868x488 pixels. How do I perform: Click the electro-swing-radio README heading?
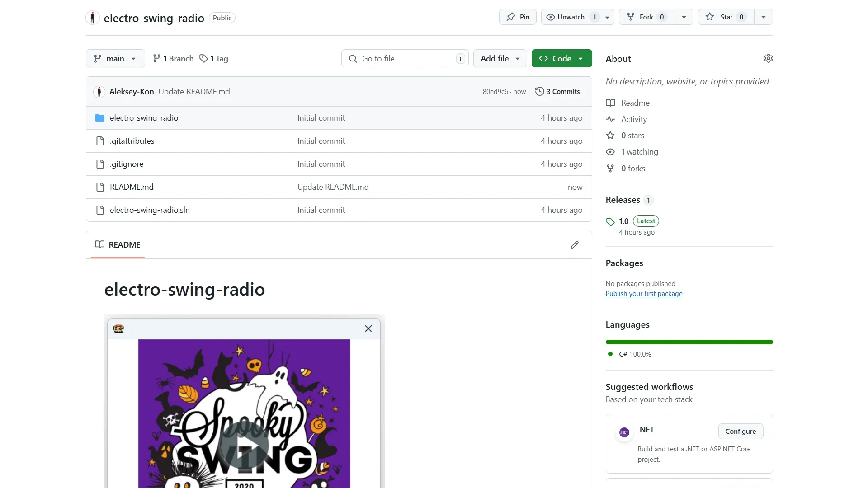[x=184, y=289]
